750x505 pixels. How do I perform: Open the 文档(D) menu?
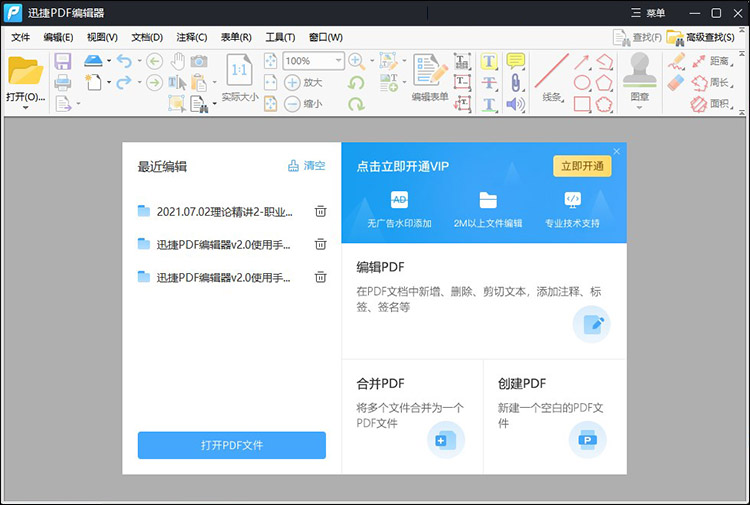[x=147, y=37]
